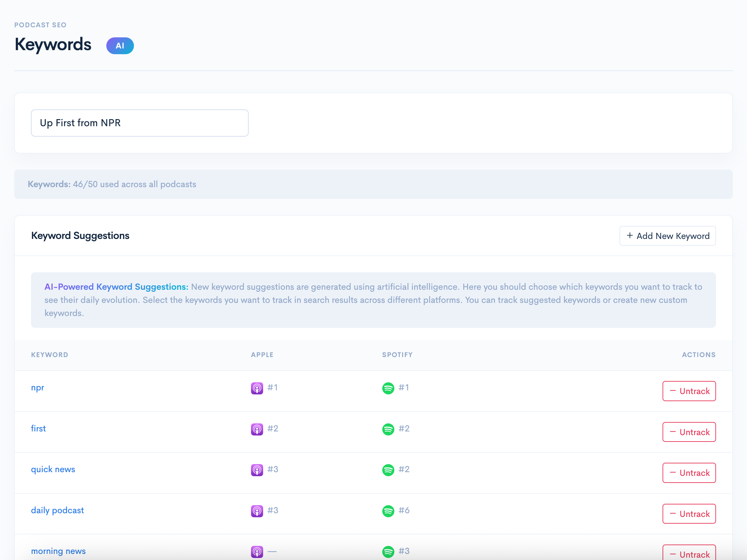Click Apple Podcasts icon in daily podcast row
Image resolution: width=747 pixels, height=560 pixels.
pos(257,511)
